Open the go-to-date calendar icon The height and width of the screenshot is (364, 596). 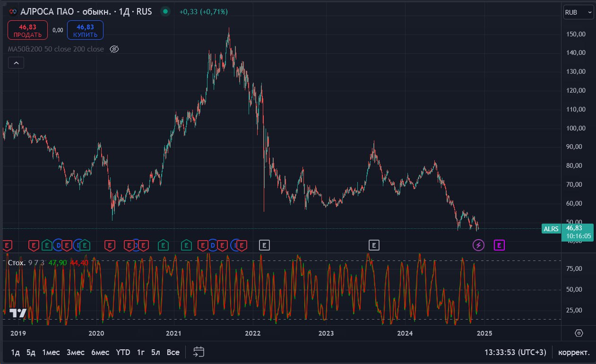199,352
